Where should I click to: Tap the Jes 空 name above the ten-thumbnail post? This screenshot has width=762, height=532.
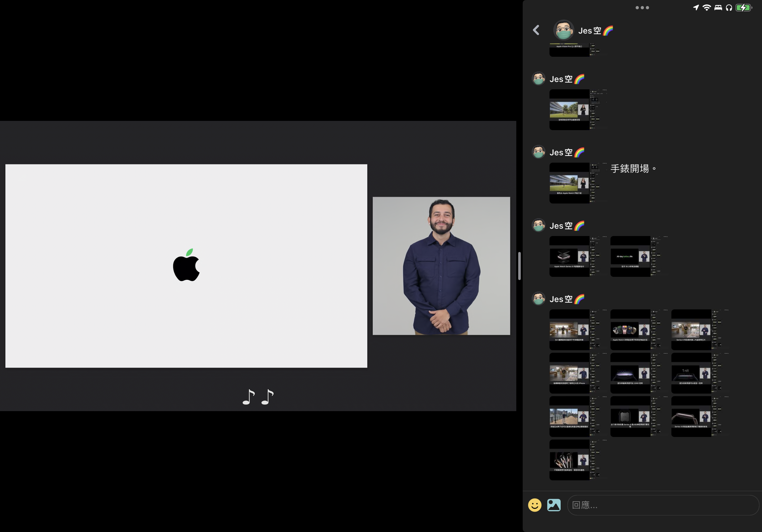[567, 299]
